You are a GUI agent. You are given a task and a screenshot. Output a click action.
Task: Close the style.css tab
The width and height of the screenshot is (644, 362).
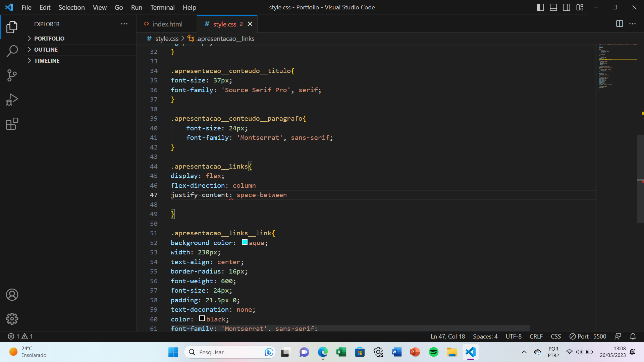250,24
